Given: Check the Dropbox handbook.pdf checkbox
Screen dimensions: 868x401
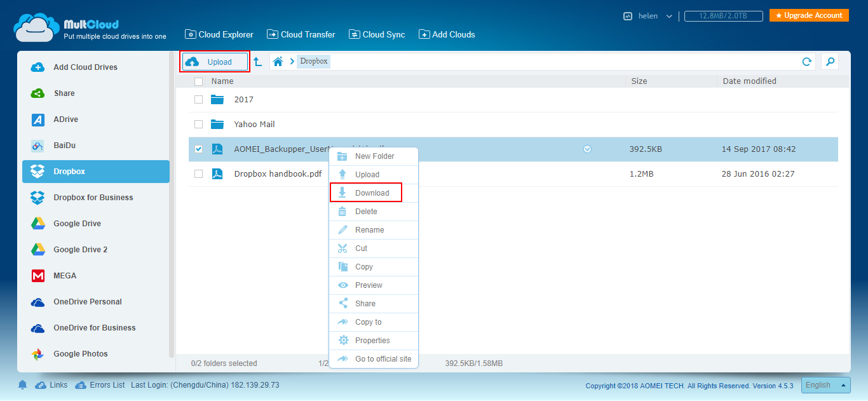Looking at the screenshot, I should pos(198,174).
